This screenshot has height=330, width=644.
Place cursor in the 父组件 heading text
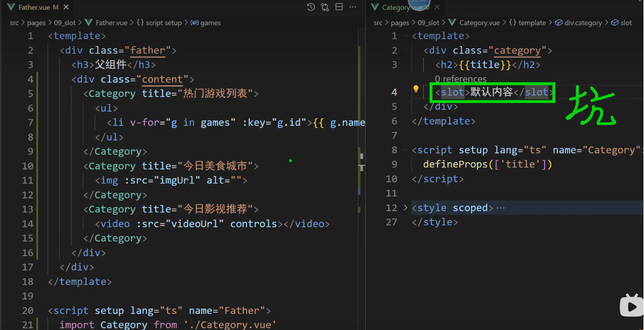click(111, 65)
